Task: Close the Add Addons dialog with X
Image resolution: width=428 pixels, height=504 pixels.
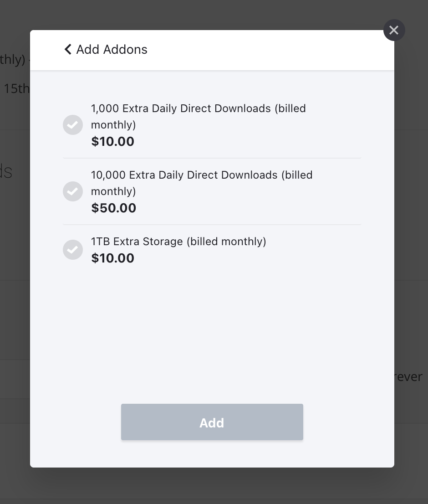Action: click(x=394, y=30)
